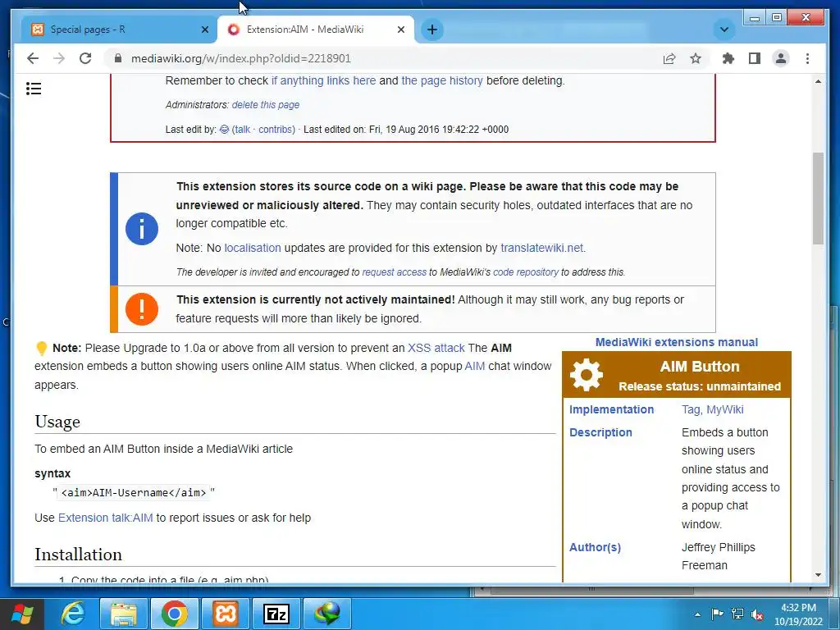This screenshot has width=840, height=630.
Task: Open the globe download manager taskbar icon
Action: pyautogui.click(x=327, y=614)
